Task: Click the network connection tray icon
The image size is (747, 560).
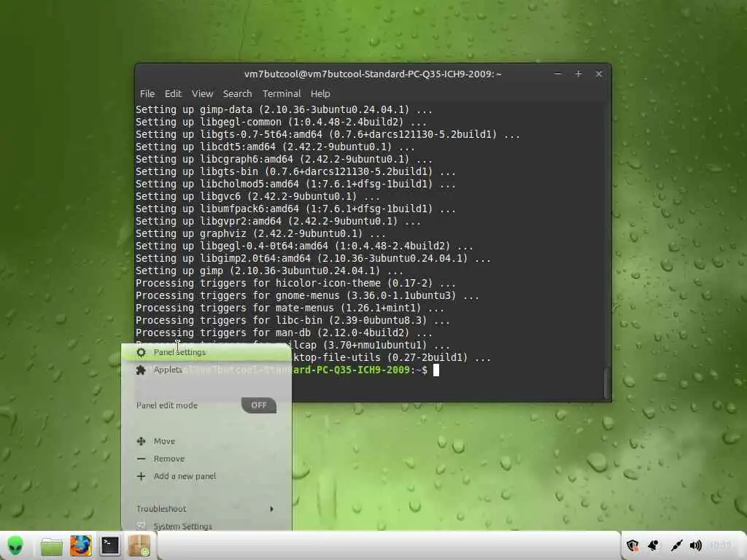Action: [x=676, y=545]
